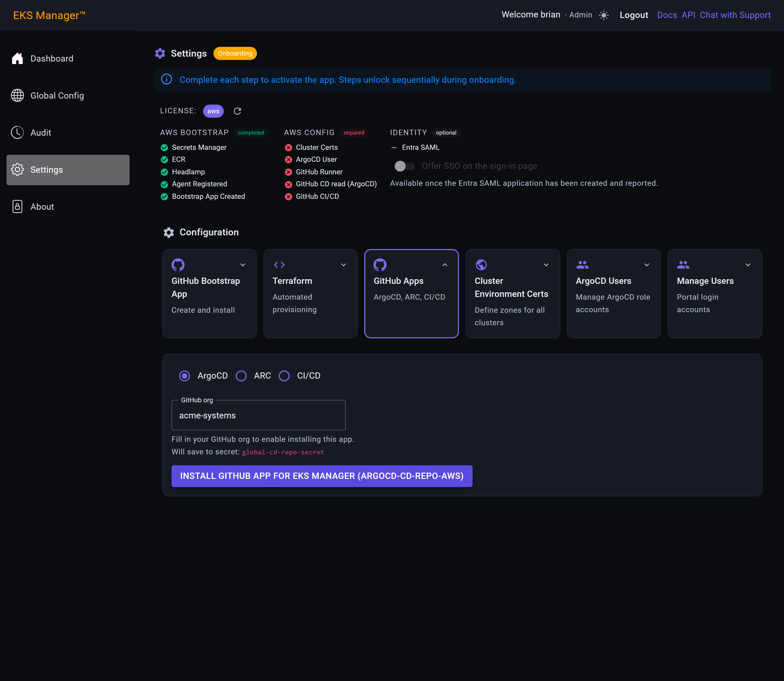Click the GitHub org input field

[258, 415]
